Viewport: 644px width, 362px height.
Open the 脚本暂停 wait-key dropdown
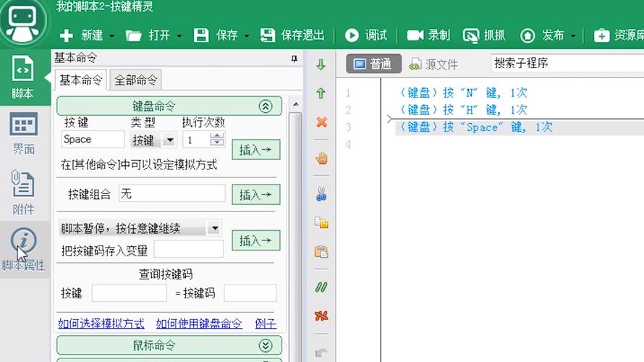pos(214,229)
